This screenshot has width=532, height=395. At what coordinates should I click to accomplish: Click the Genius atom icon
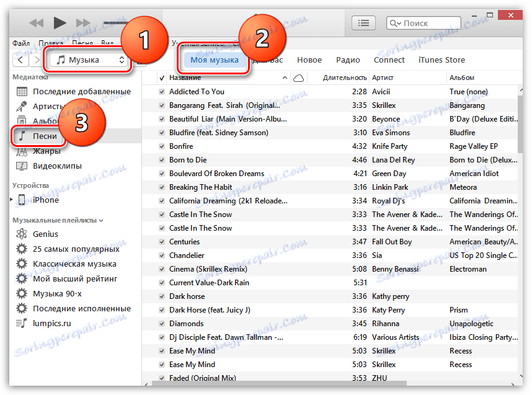click(x=22, y=234)
